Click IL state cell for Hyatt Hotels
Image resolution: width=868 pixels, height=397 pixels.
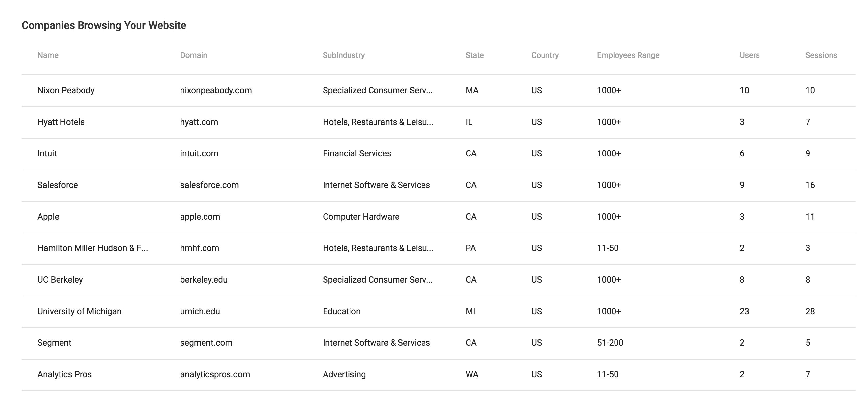pyautogui.click(x=469, y=122)
